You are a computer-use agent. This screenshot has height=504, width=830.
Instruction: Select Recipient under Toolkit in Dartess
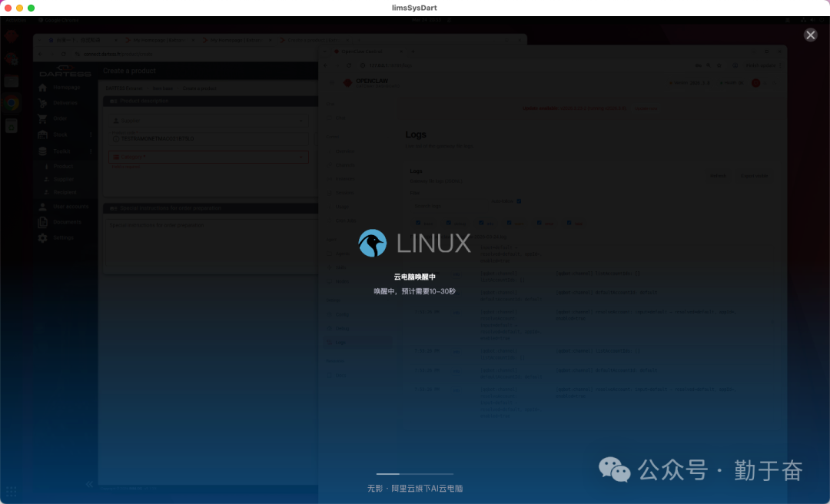(65, 192)
